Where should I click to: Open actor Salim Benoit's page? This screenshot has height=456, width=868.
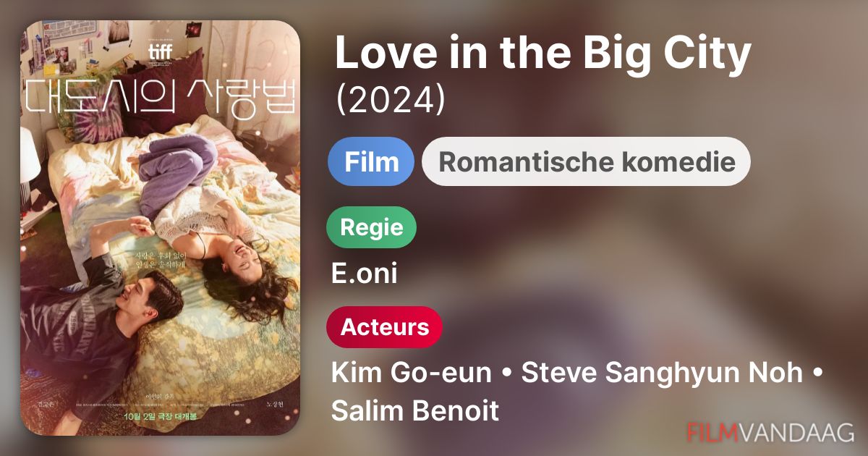[415, 411]
